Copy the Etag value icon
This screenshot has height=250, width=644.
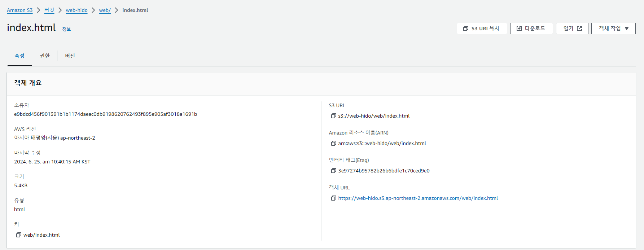334,171
